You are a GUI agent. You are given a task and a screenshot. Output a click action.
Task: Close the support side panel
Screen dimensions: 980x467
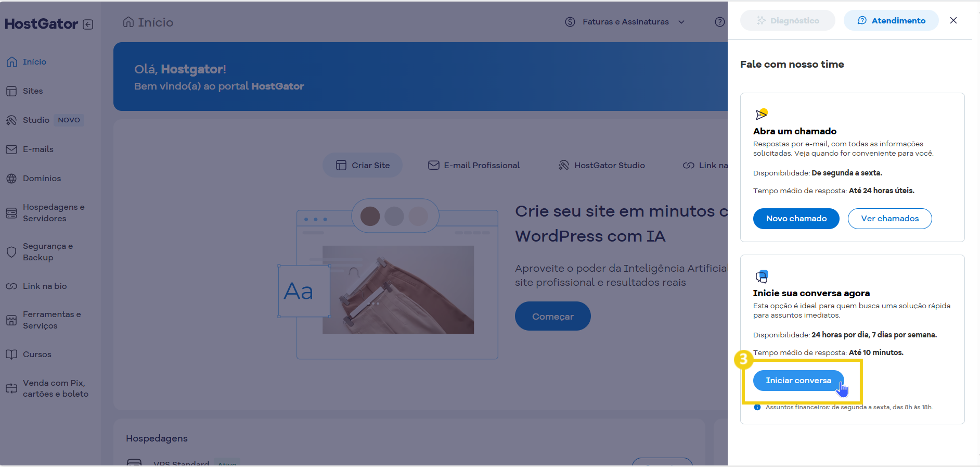pyautogui.click(x=953, y=20)
